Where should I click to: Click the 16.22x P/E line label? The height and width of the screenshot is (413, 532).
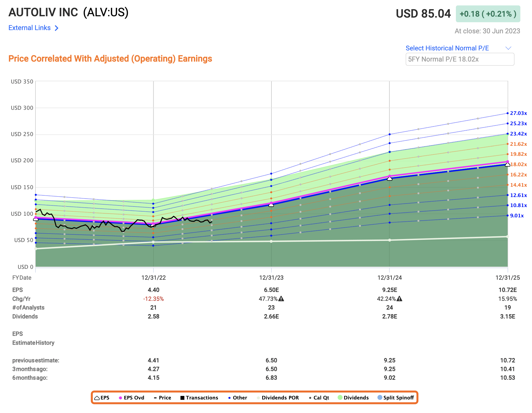[518, 175]
